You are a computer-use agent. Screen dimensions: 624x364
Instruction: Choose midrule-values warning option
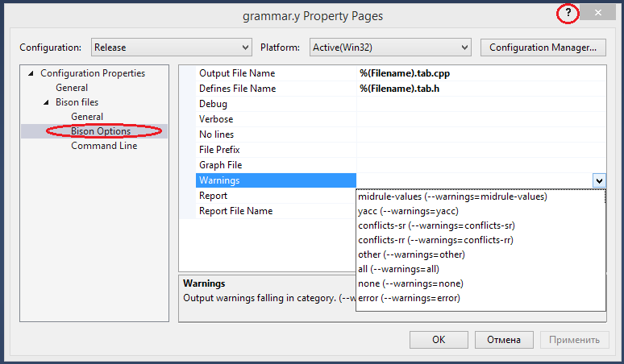(x=452, y=196)
